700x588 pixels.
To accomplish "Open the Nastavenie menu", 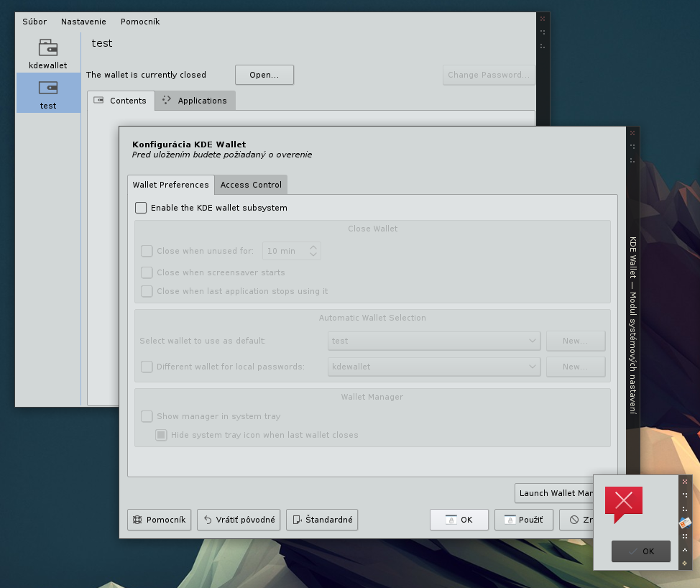I will 83,22.
